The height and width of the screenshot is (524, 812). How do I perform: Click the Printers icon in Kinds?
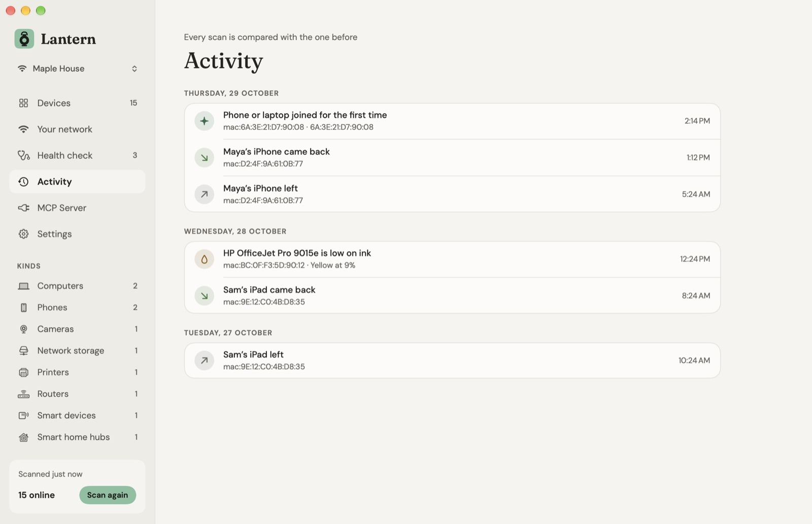click(x=23, y=372)
